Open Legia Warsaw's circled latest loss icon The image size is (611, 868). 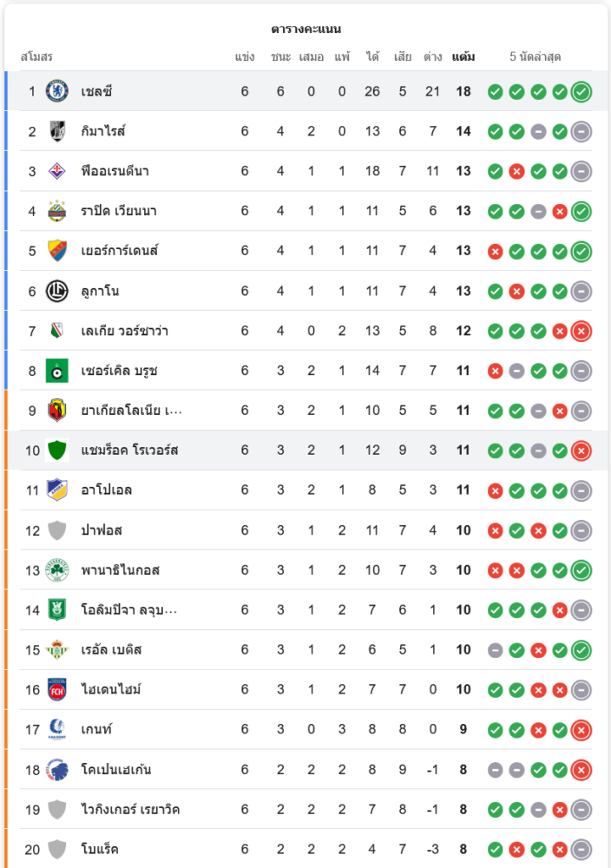(x=581, y=331)
